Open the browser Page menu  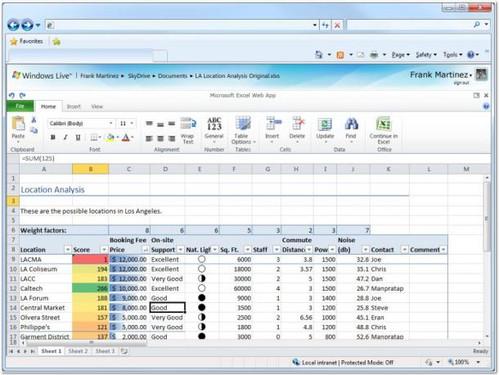pyautogui.click(x=400, y=55)
